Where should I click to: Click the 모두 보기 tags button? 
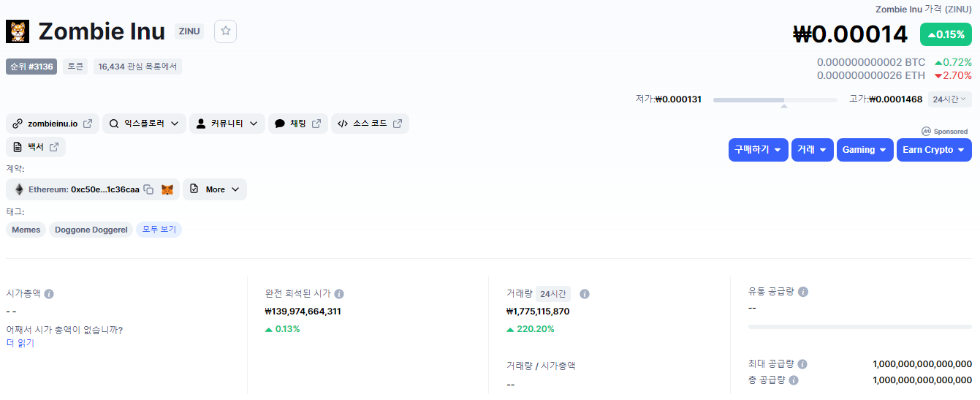[159, 230]
